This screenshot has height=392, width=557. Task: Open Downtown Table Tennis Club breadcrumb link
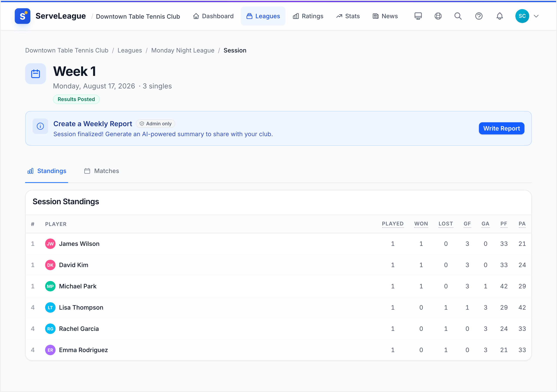[67, 50]
